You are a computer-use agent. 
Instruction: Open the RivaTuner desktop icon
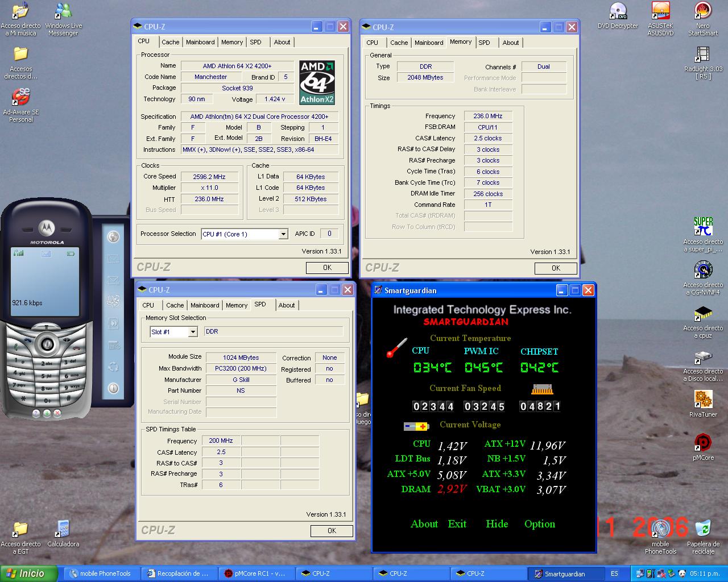coord(703,400)
